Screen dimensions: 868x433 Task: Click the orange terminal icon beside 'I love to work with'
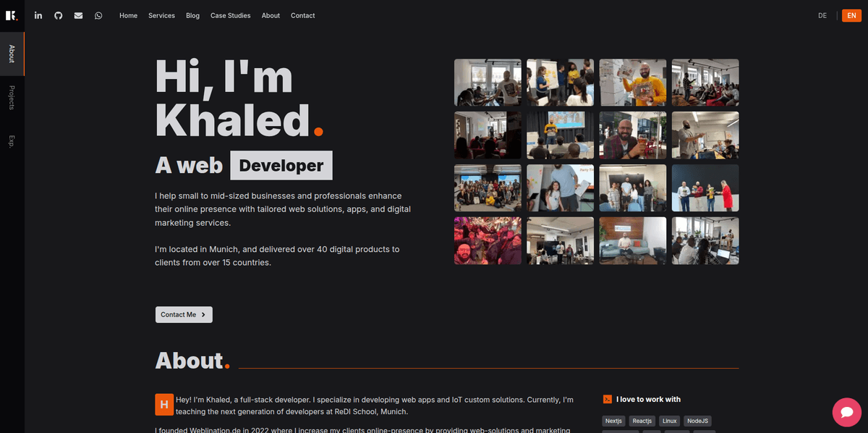click(x=608, y=399)
